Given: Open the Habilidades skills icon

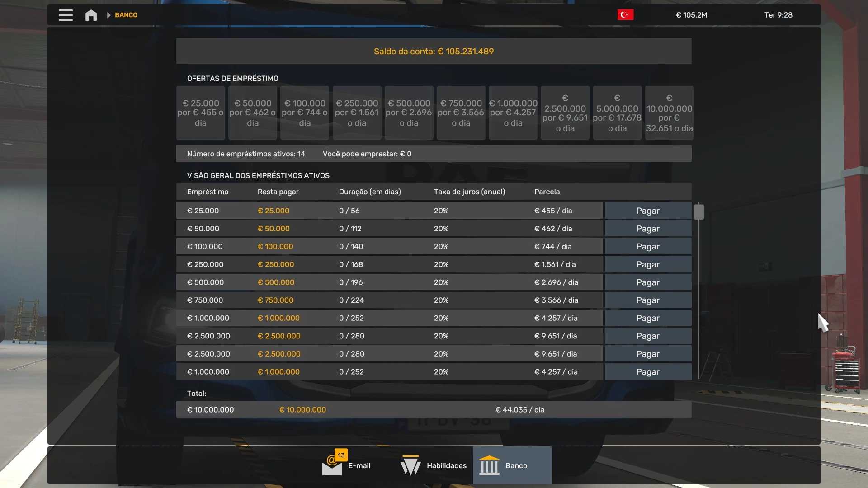Looking at the screenshot, I should click(x=410, y=465).
